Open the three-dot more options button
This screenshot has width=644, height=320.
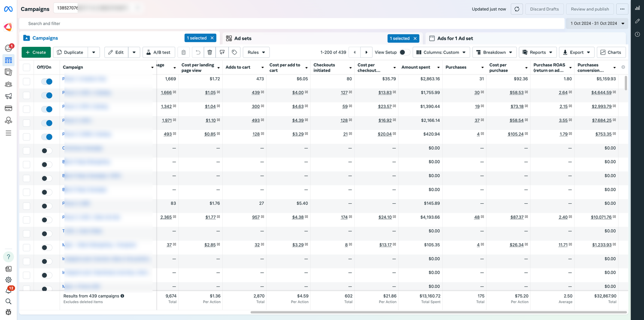[622, 9]
